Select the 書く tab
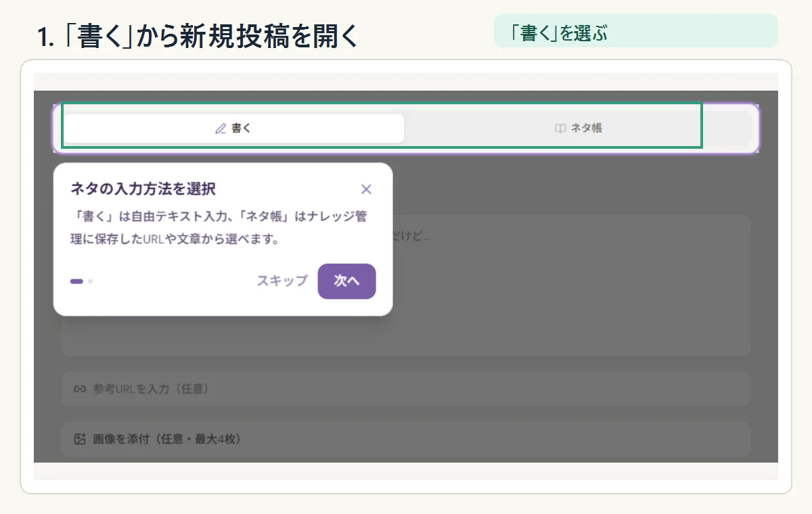 point(233,128)
